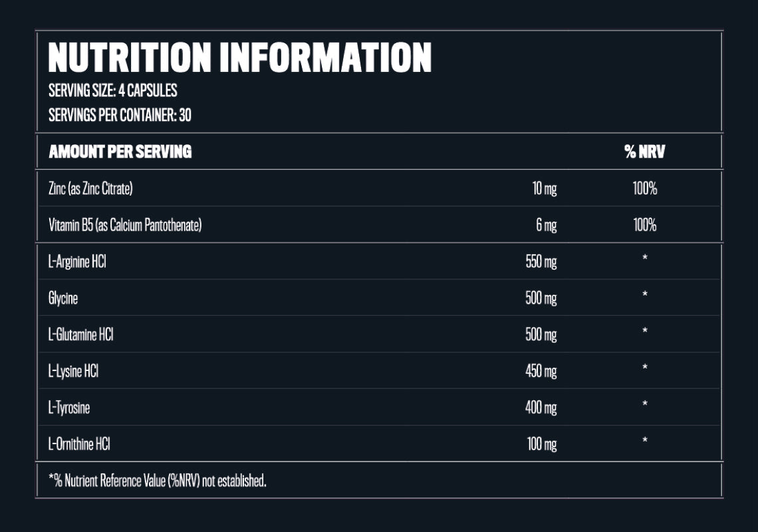This screenshot has height=532, width=758.
Task: Click the NRV not established footnote
Action: click(158, 481)
